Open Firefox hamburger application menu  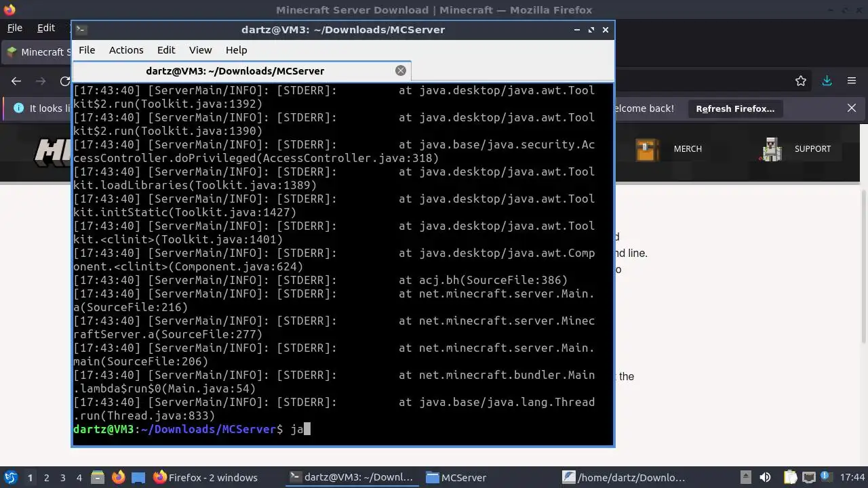pos(852,81)
